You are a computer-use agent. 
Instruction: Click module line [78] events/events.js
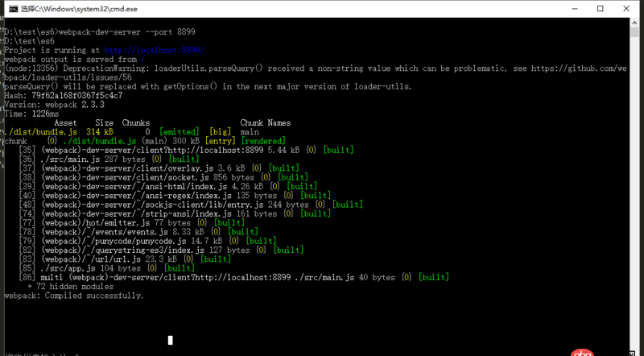tap(138, 232)
